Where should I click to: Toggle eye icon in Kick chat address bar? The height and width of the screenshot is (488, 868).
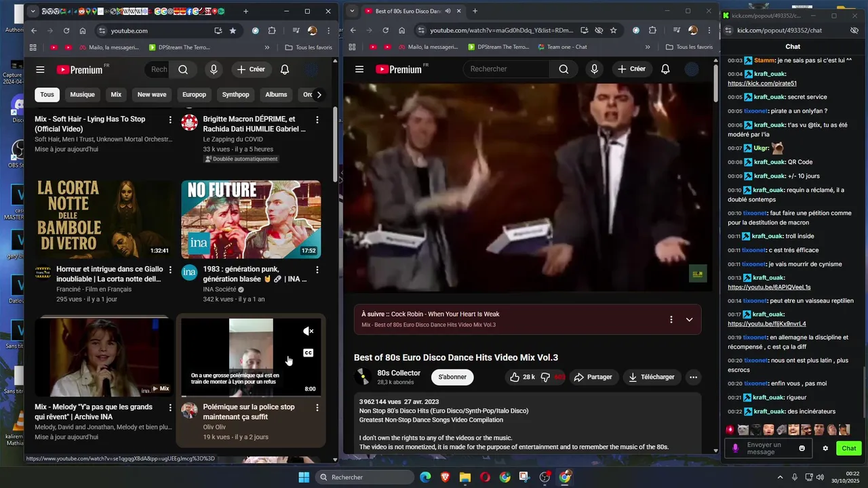tap(854, 30)
